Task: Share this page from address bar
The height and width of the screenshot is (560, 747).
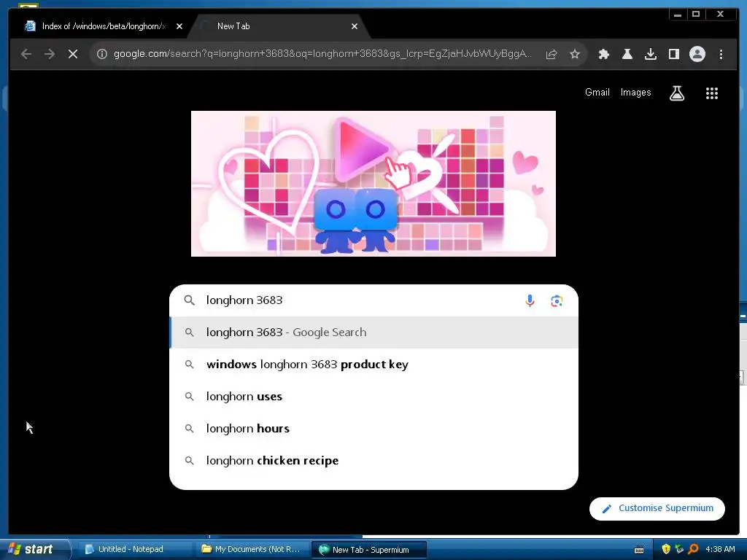Action: (551, 54)
